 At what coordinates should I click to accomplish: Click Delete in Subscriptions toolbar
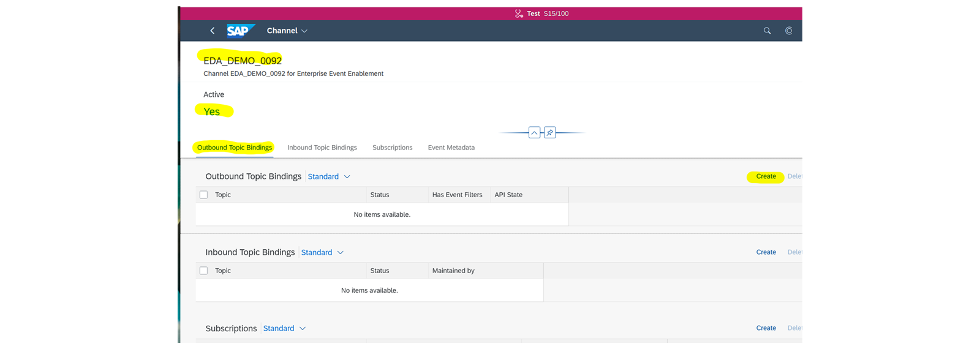[x=794, y=328]
